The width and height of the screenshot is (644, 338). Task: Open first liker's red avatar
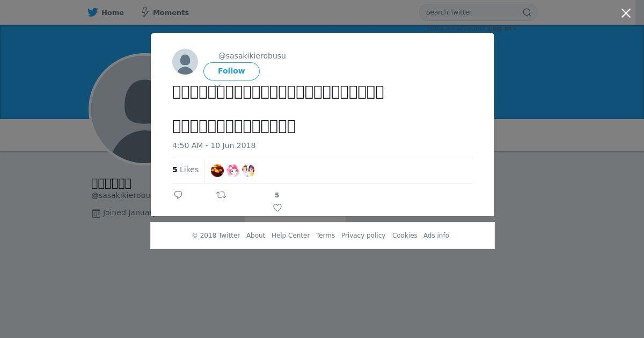[217, 171]
